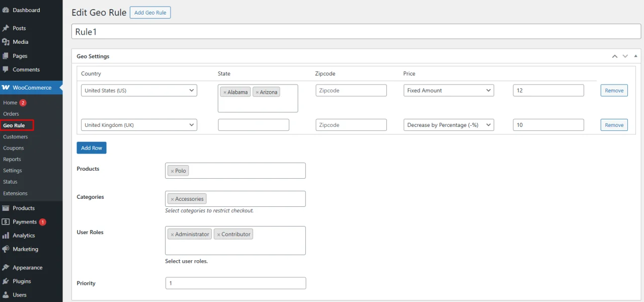Click the Dashboard gauge icon
The height and width of the screenshot is (302, 644).
[6, 10]
